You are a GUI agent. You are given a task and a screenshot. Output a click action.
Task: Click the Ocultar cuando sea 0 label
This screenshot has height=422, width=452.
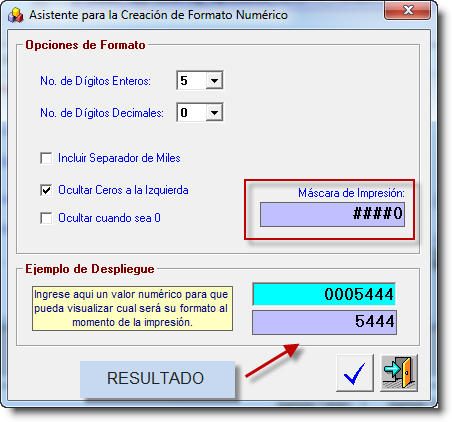(x=109, y=218)
